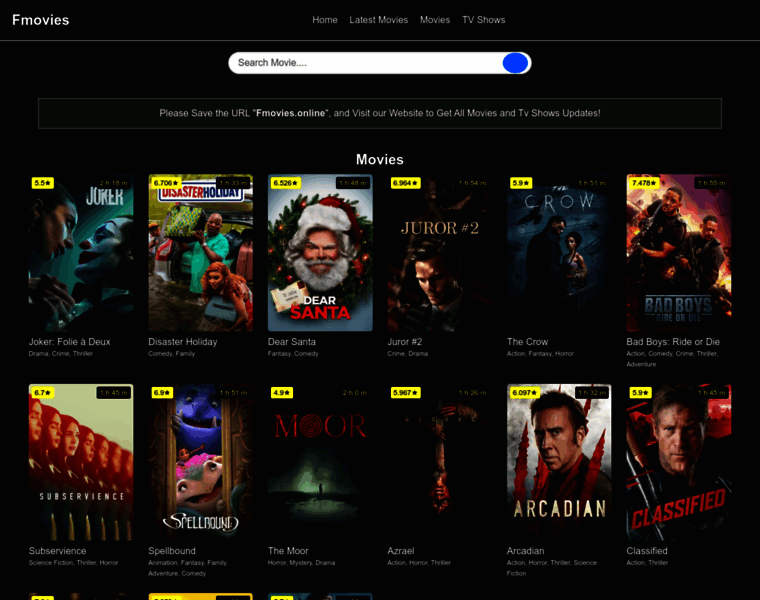Click the 6.706 rating badge on Disaster Holiday
The height and width of the screenshot is (600, 760).
[166, 183]
